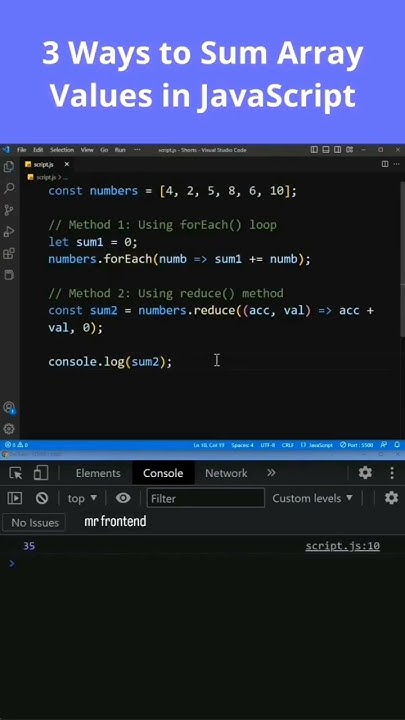Open the Selection menu
Viewport: 405px width, 720px height.
(62, 150)
